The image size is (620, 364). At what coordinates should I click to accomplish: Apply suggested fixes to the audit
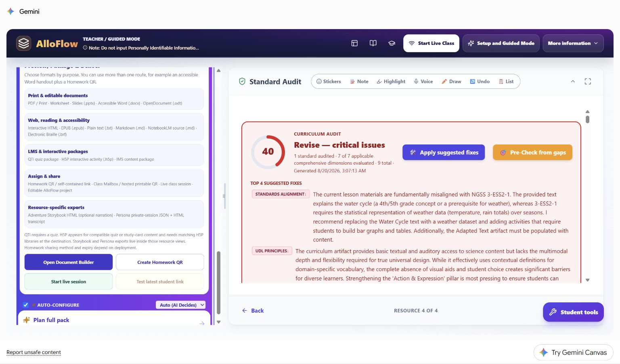click(x=444, y=153)
